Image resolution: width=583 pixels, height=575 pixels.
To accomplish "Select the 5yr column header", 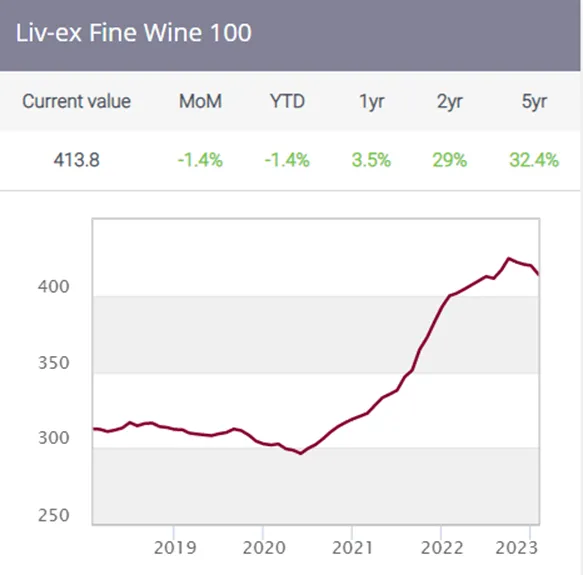I will (534, 102).
